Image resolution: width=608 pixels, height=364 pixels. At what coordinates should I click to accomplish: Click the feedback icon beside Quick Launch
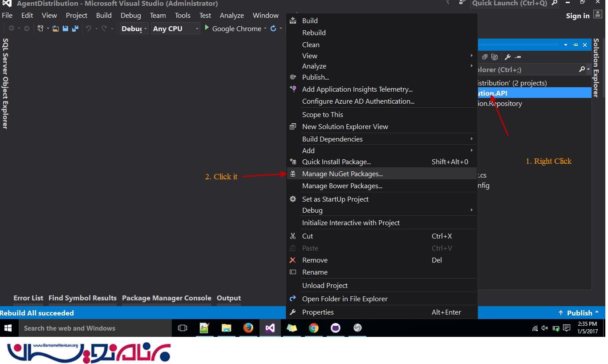pos(463,2)
